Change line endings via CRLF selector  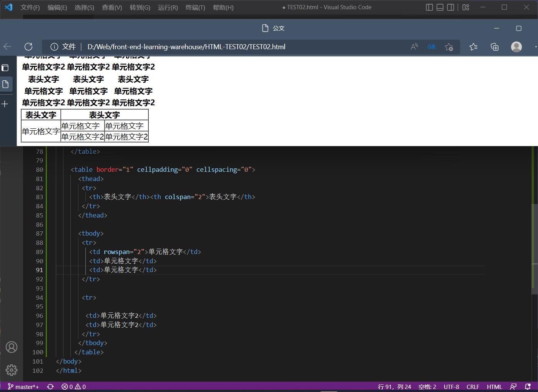coord(473,387)
